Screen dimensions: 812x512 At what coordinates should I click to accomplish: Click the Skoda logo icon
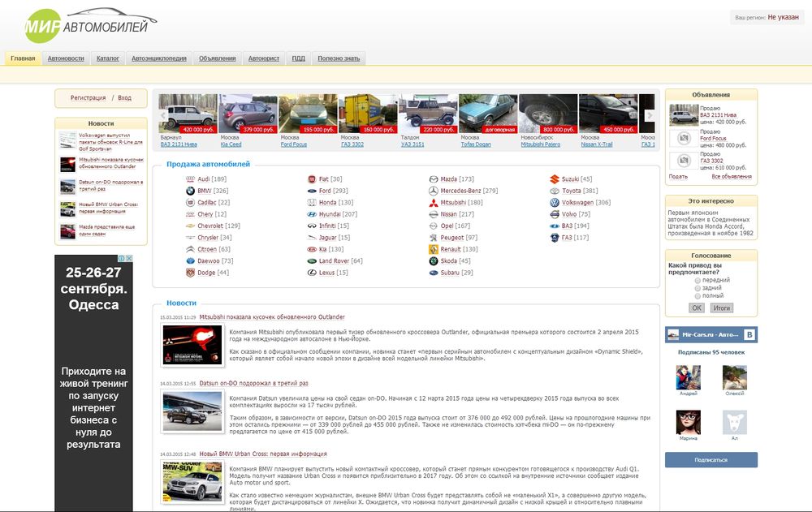click(x=434, y=261)
